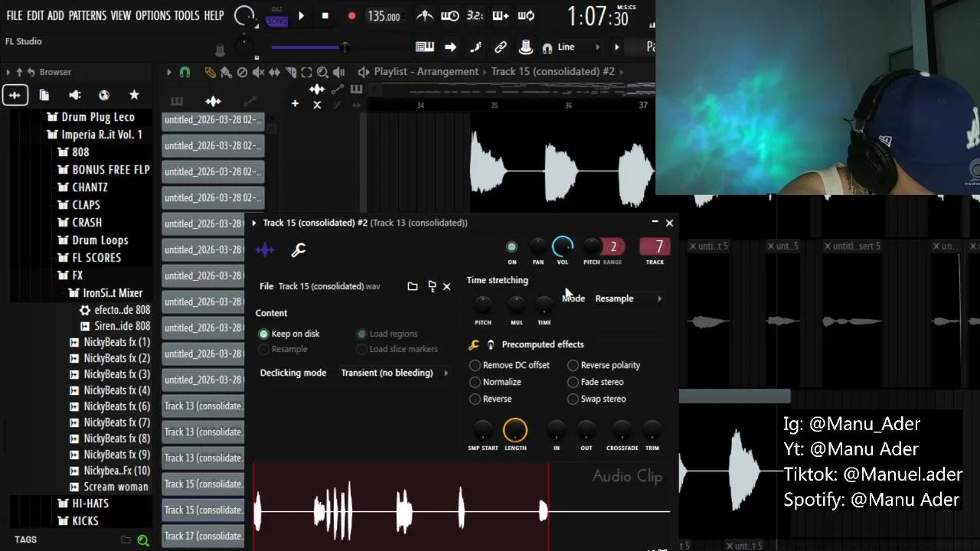Open the browser files document tab
This screenshot has width=980, height=551.
coord(44,95)
